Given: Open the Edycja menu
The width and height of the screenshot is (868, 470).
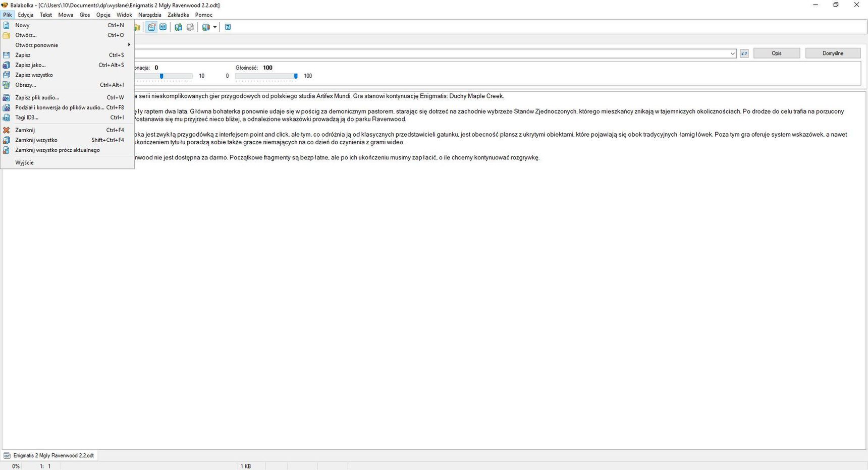Looking at the screenshot, I should click(x=25, y=15).
